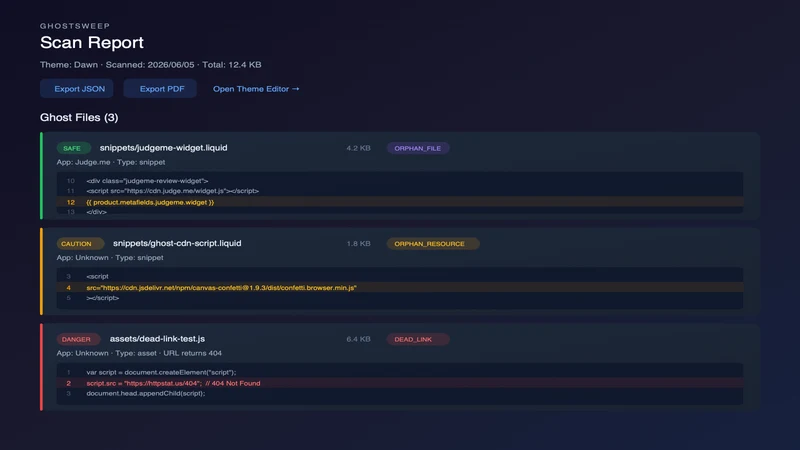Select the 6.4 KB size value
Viewport: 800px width, 450px height.
358,339
